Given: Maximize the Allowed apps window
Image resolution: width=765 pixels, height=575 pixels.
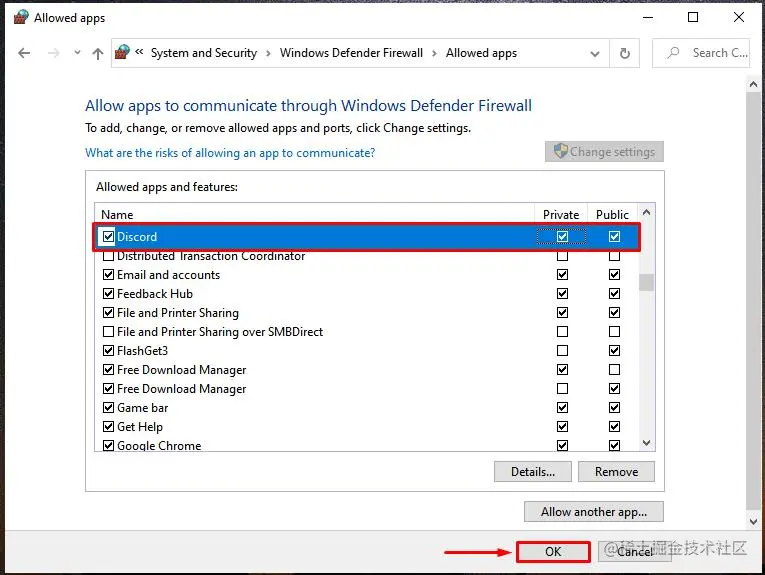Looking at the screenshot, I should coord(693,18).
